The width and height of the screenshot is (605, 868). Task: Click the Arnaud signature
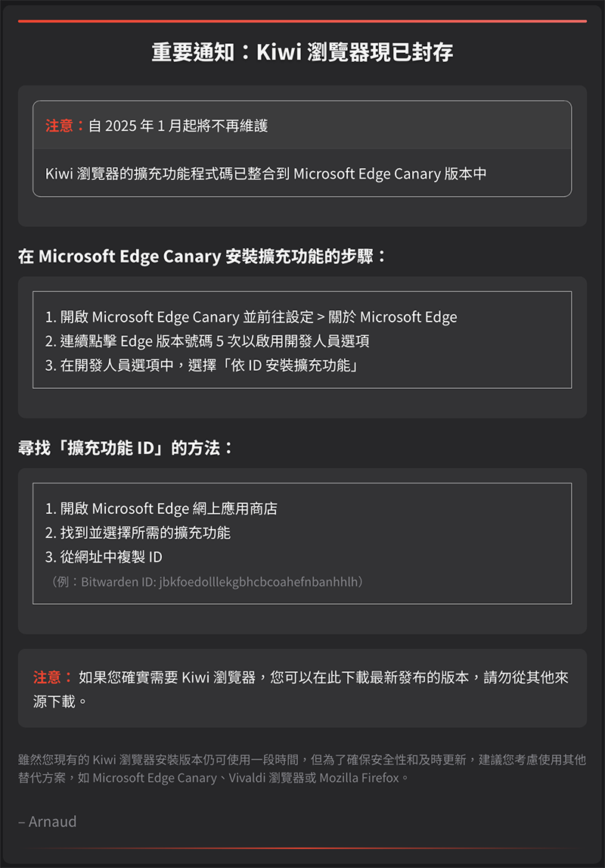[x=48, y=822]
